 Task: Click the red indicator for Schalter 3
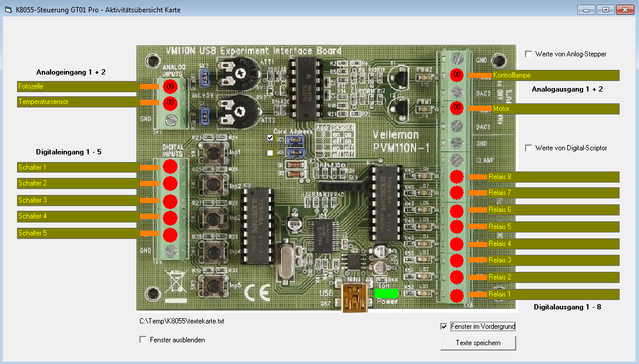tap(170, 201)
